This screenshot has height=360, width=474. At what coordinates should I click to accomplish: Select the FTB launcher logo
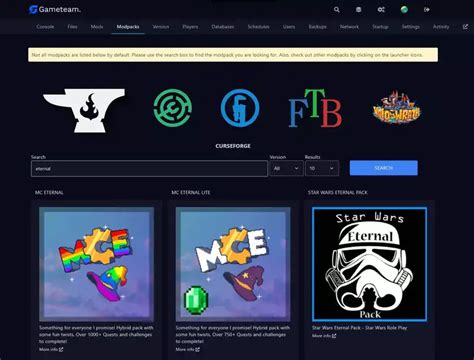[315, 108]
